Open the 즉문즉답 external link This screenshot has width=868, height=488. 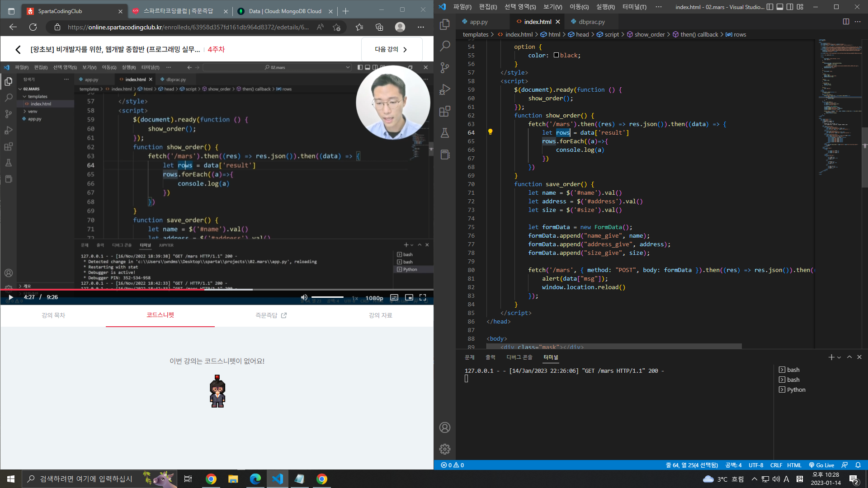(271, 315)
